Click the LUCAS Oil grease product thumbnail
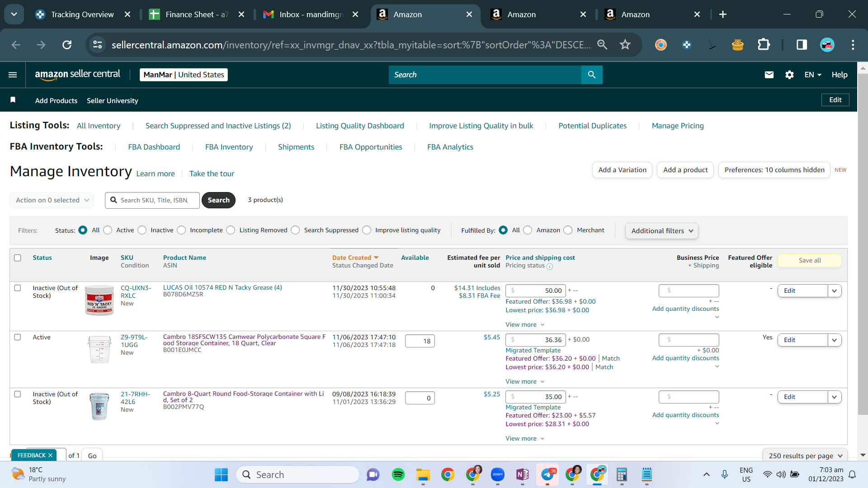Image resolution: width=868 pixels, height=488 pixels. (99, 300)
